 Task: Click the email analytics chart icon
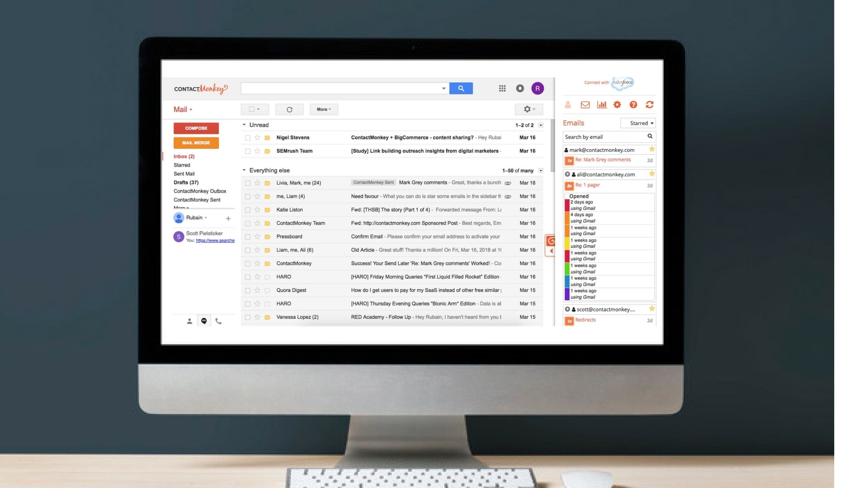[x=602, y=104]
